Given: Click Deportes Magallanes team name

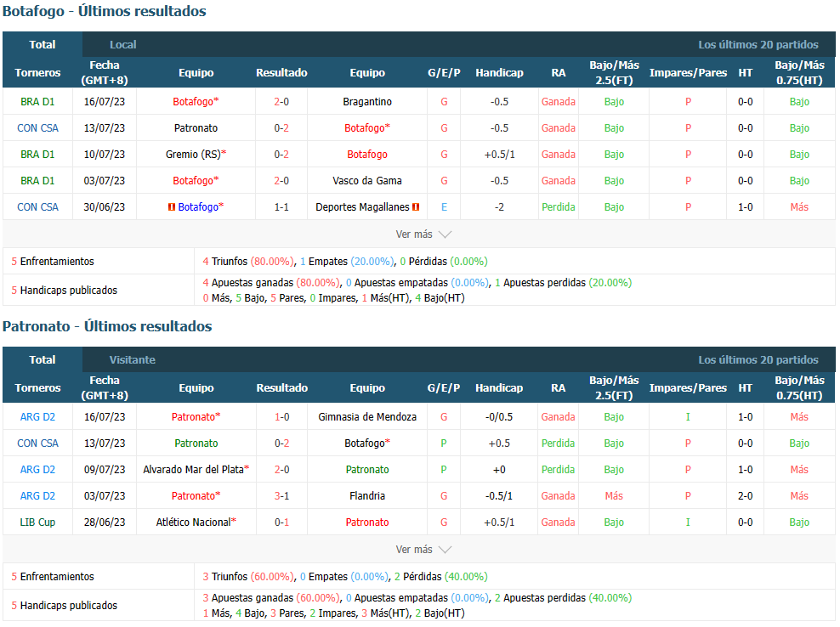Looking at the screenshot, I should pos(362,207).
